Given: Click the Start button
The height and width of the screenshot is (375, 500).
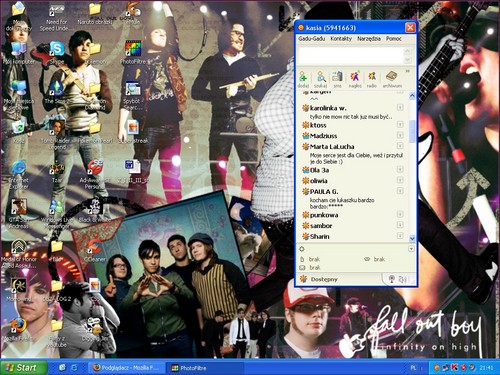Looking at the screenshot, I should click(x=22, y=368).
